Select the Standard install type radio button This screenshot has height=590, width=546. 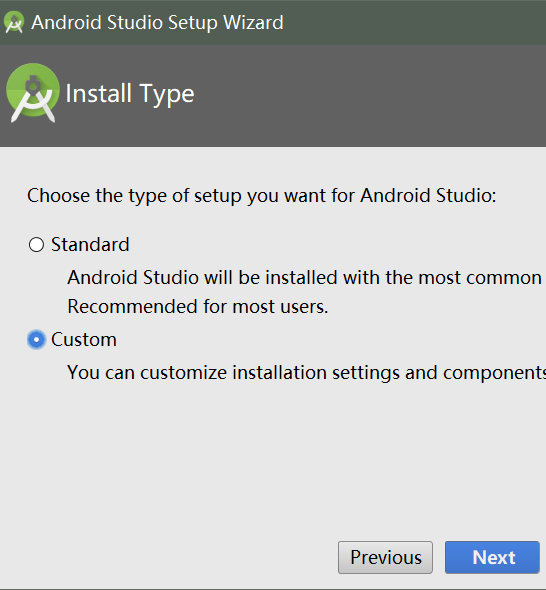37,245
